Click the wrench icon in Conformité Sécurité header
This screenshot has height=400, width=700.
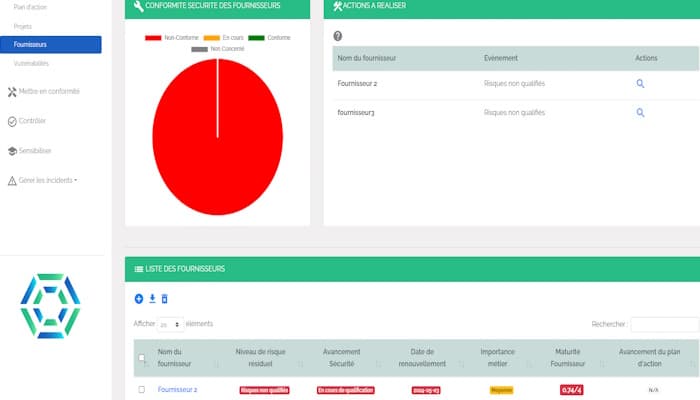(138, 6)
